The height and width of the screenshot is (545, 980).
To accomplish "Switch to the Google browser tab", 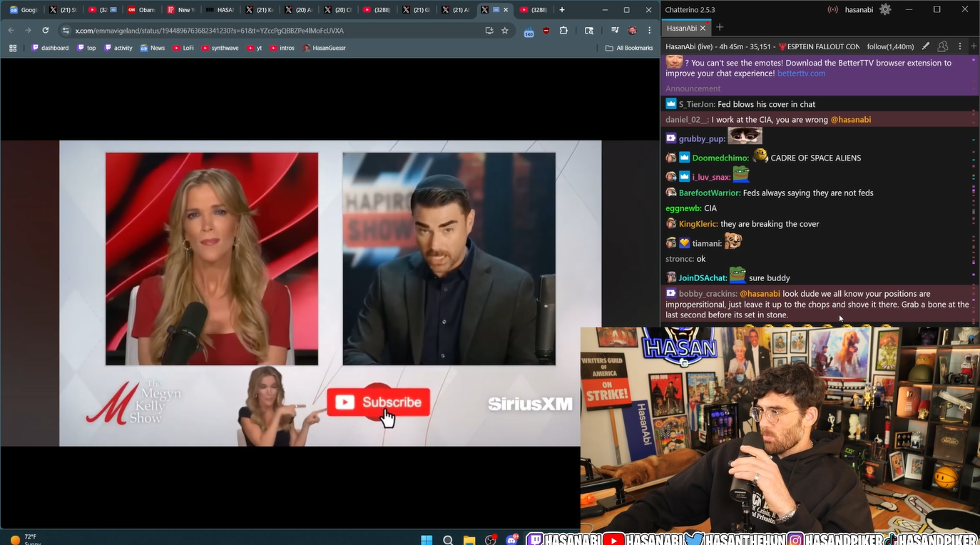I will click(23, 10).
